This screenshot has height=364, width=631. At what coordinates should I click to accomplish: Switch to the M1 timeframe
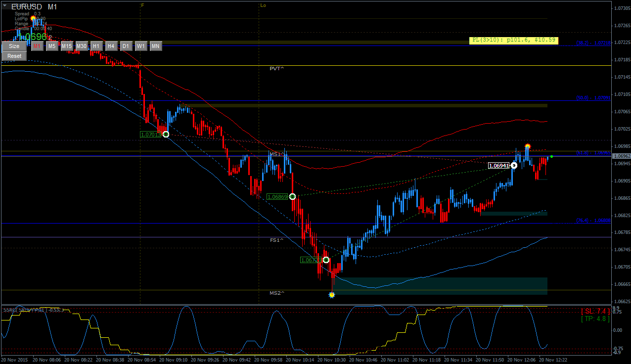pos(37,46)
